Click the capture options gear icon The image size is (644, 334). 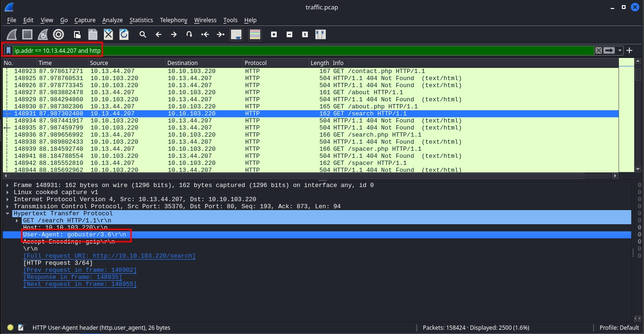pyautogui.click(x=58, y=34)
